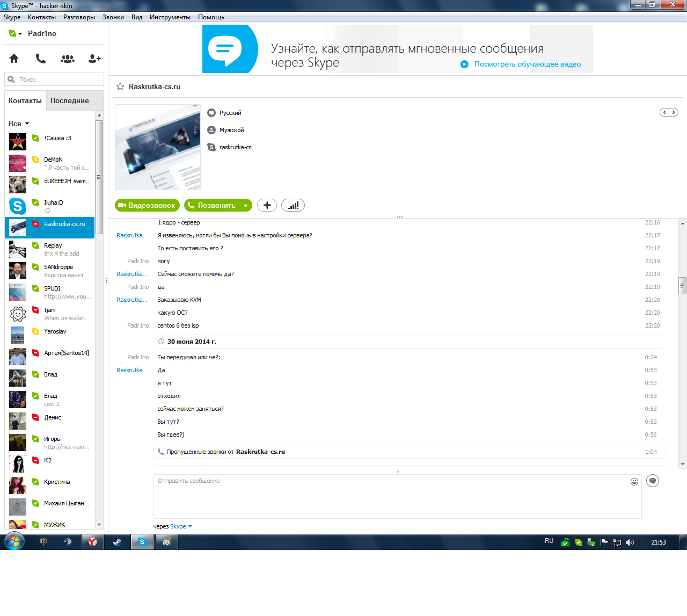Open the Skype Home icon
The width and height of the screenshot is (687, 616).
click(x=14, y=59)
